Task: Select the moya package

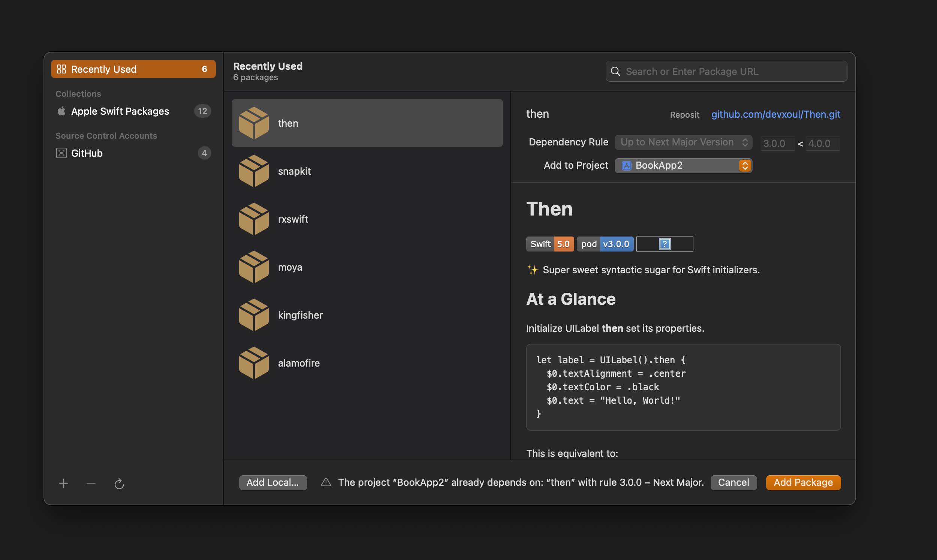Action: (x=367, y=267)
